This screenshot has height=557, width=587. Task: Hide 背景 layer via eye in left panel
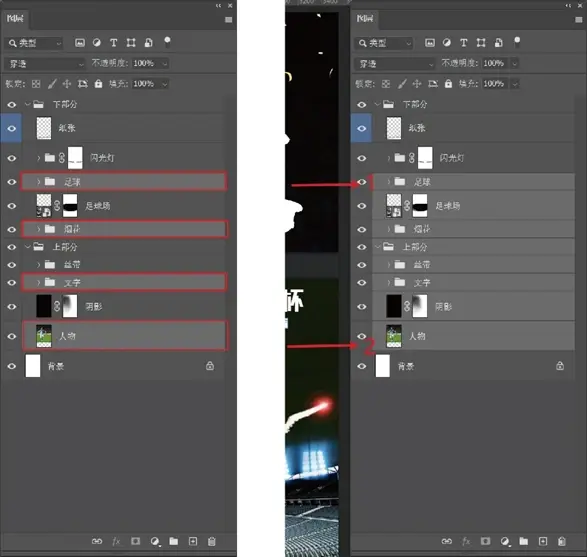click(x=12, y=366)
